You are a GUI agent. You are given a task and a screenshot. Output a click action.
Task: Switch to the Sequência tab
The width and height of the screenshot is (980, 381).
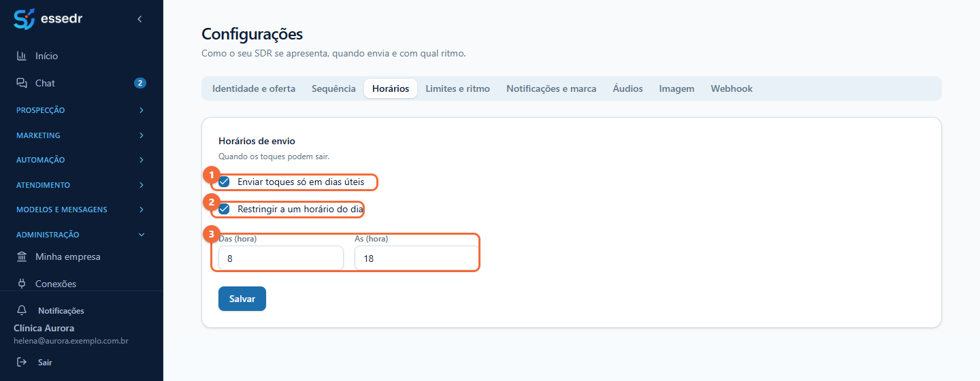333,88
